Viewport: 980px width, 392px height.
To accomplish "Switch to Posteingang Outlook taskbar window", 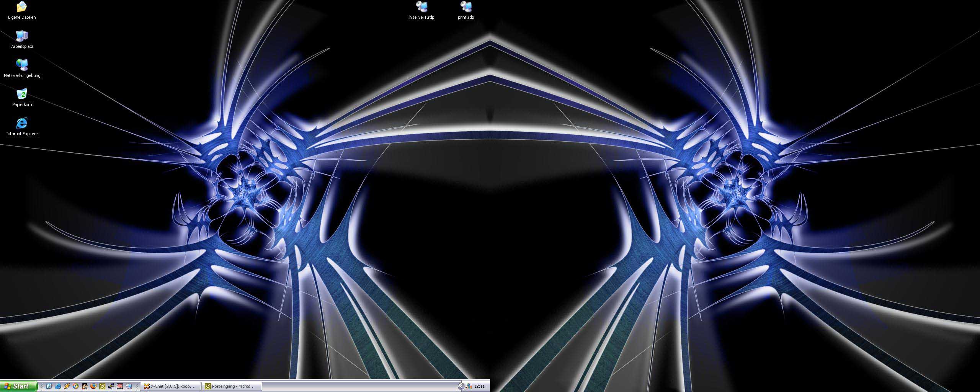I will tap(233, 386).
